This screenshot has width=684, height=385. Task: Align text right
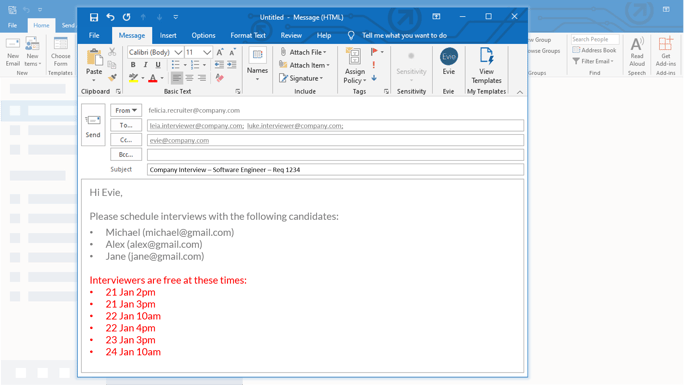pyautogui.click(x=202, y=78)
